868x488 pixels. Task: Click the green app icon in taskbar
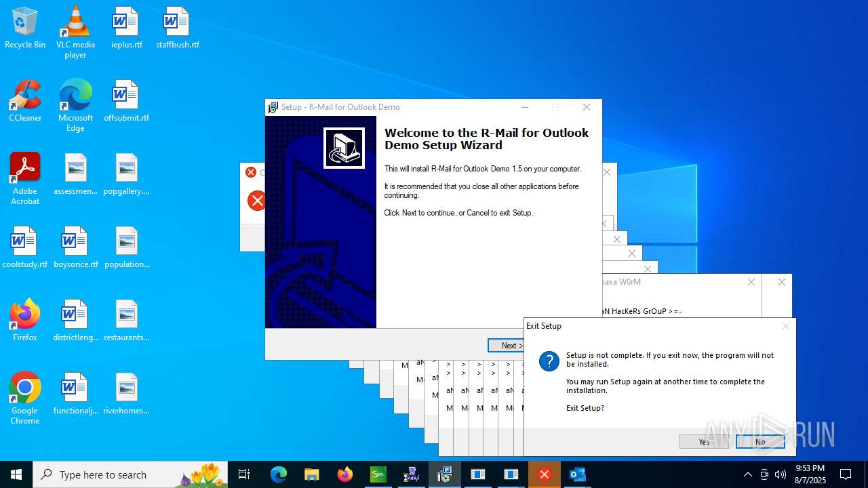(x=378, y=474)
